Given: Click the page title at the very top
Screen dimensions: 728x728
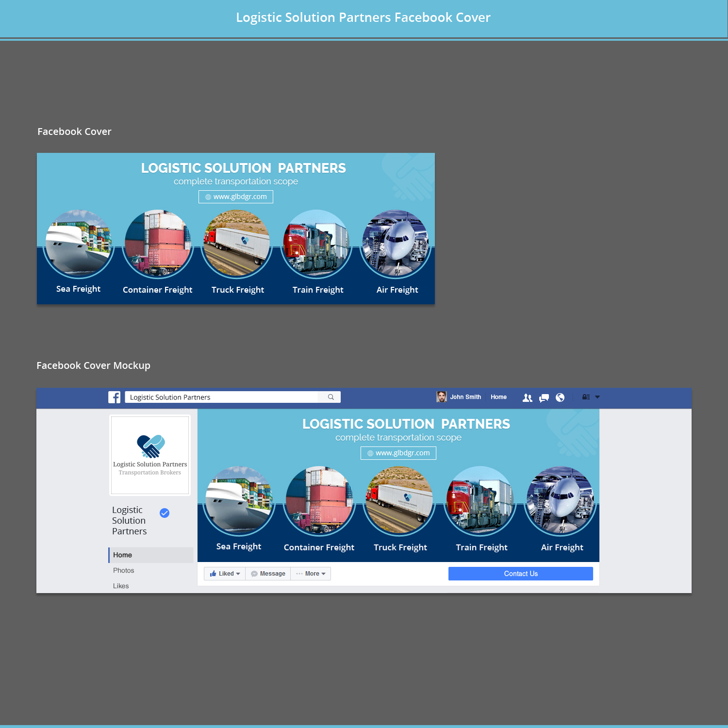Looking at the screenshot, I should pos(363,17).
